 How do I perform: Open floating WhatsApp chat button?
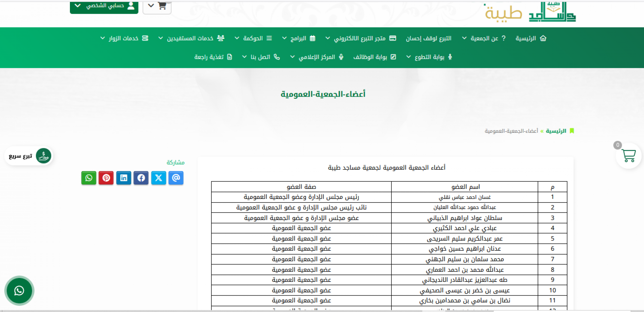19,290
